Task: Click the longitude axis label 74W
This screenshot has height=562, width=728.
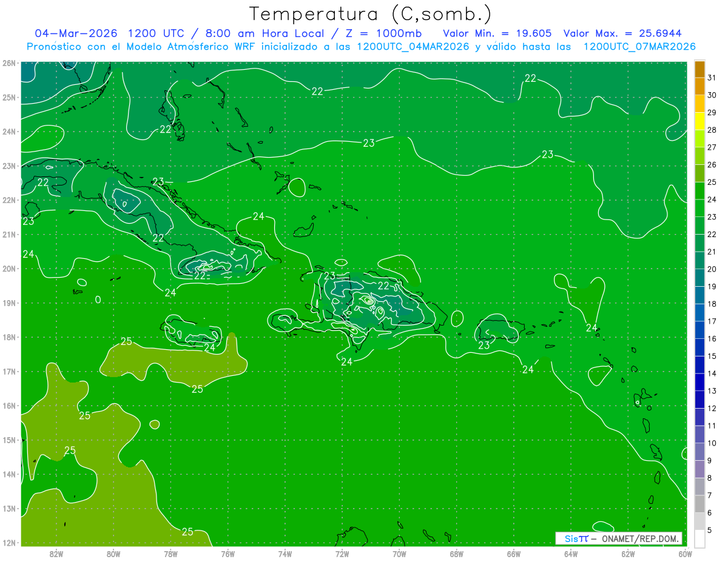Action: (x=285, y=554)
